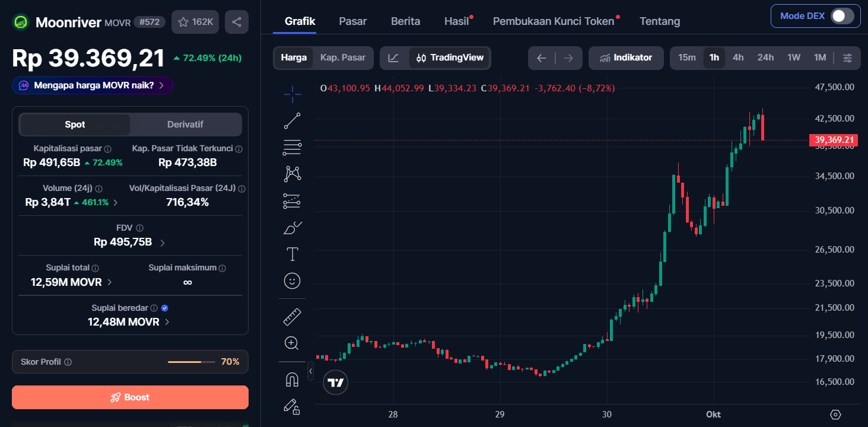Collapse the drawing toolbar side arrow
868x427 pixels.
[310, 371]
